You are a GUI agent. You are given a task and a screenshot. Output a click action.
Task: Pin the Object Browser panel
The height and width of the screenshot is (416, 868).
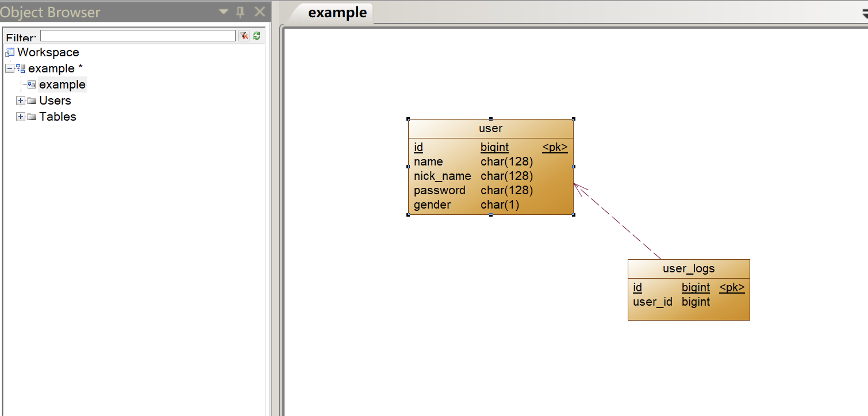[x=241, y=11]
